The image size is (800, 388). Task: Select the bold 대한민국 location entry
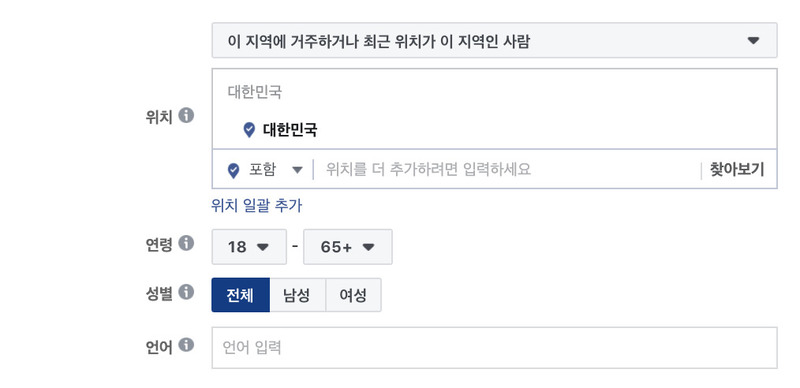[290, 130]
